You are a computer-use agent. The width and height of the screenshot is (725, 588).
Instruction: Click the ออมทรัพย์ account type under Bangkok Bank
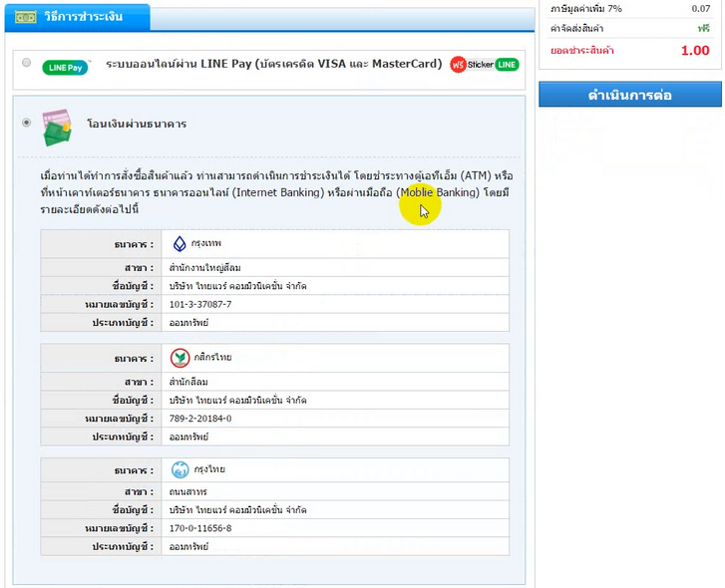tap(188, 323)
